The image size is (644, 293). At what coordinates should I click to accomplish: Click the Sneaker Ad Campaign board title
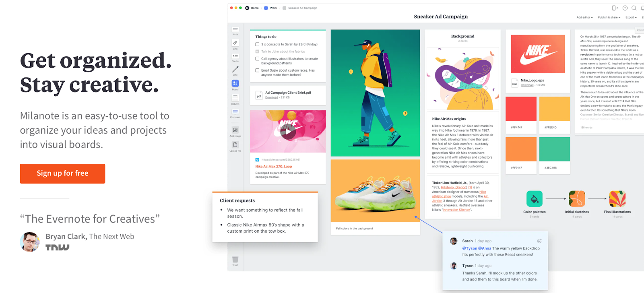(441, 17)
